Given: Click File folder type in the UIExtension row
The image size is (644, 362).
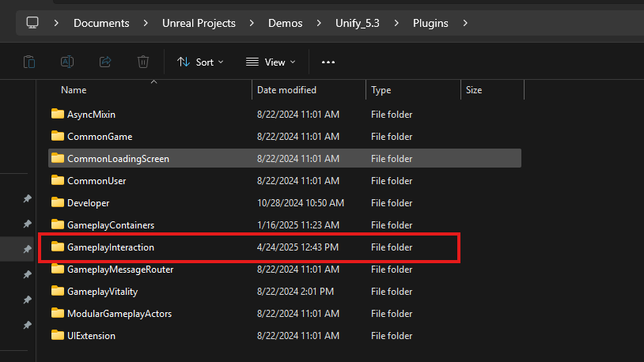Looking at the screenshot, I should [x=392, y=336].
